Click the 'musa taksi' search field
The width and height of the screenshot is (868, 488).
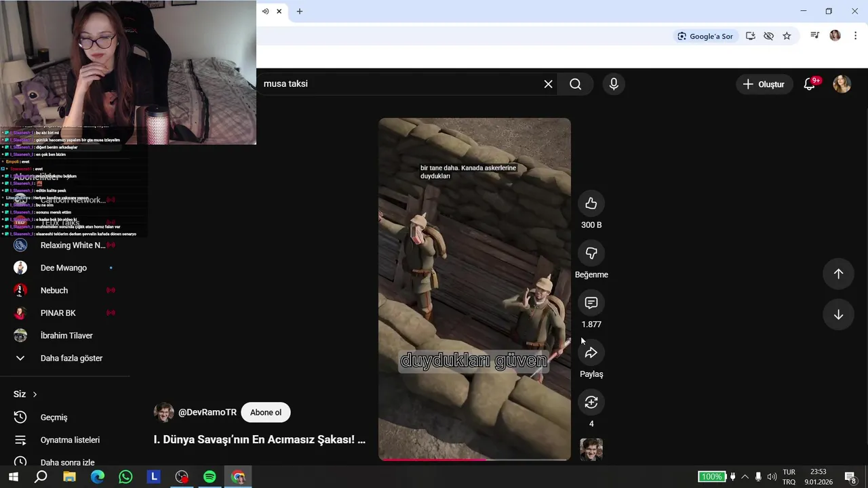(400, 84)
